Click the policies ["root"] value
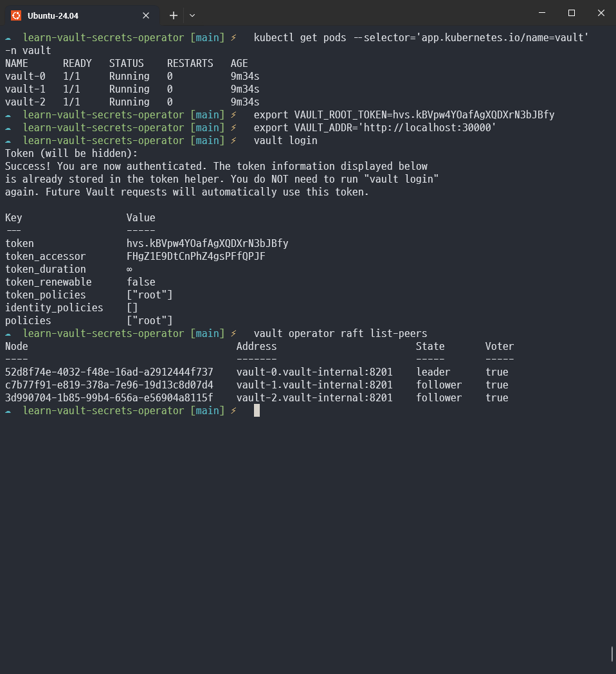This screenshot has width=616, height=674. click(150, 321)
